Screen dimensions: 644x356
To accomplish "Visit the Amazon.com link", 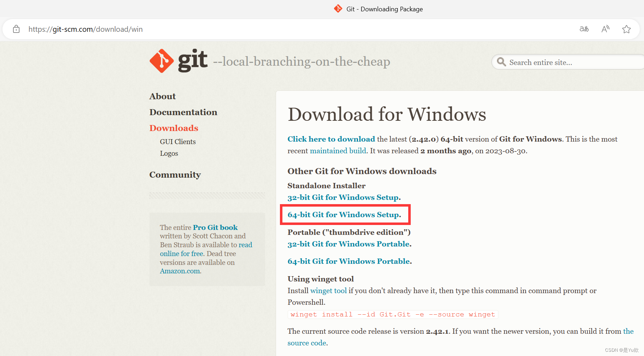I will tap(180, 271).
